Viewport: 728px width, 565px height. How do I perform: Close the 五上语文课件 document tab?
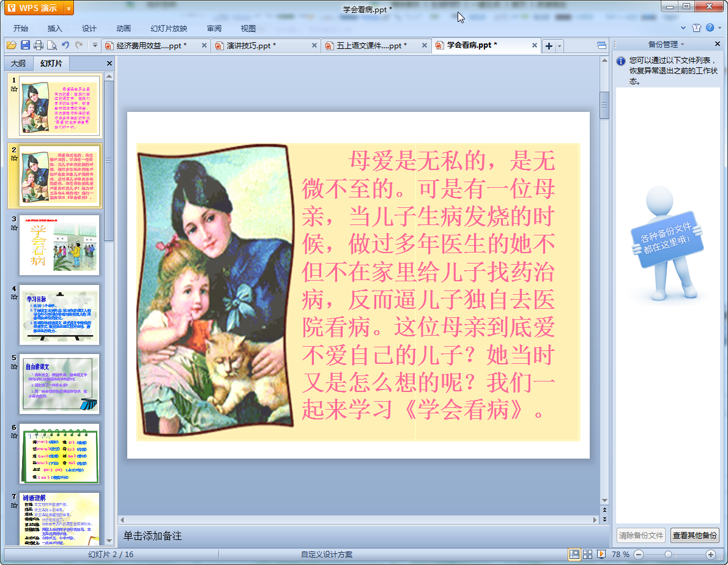[x=425, y=45]
